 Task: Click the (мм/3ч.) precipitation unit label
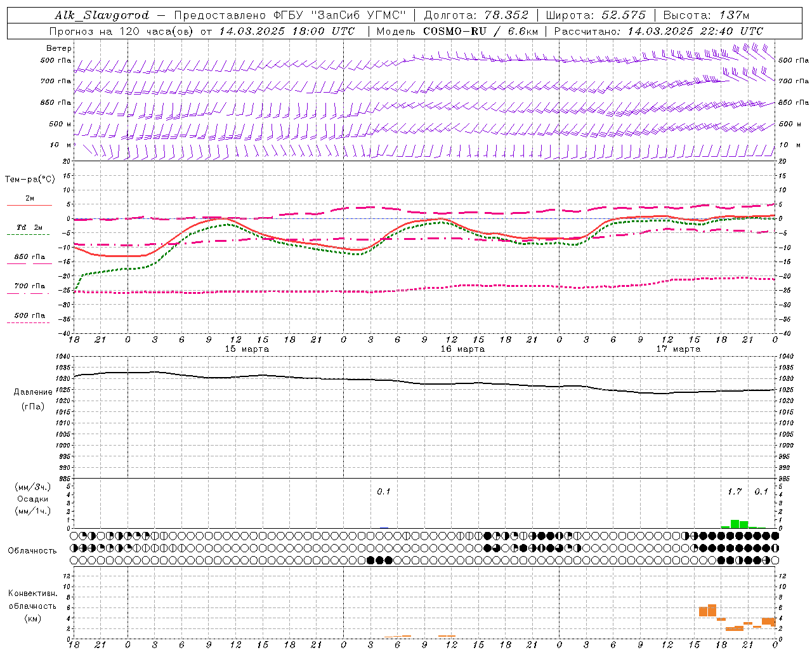coord(33,487)
